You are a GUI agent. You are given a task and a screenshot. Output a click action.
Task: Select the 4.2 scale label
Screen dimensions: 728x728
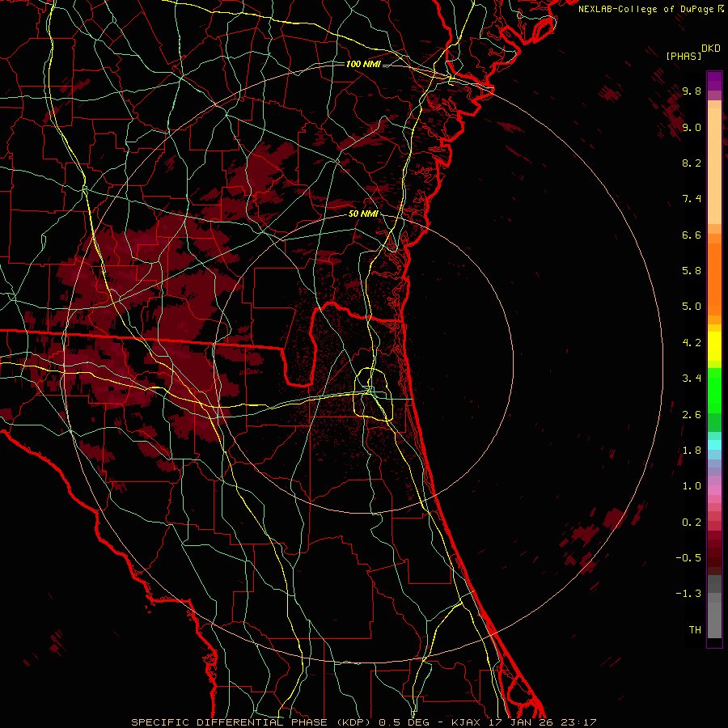[692, 343]
